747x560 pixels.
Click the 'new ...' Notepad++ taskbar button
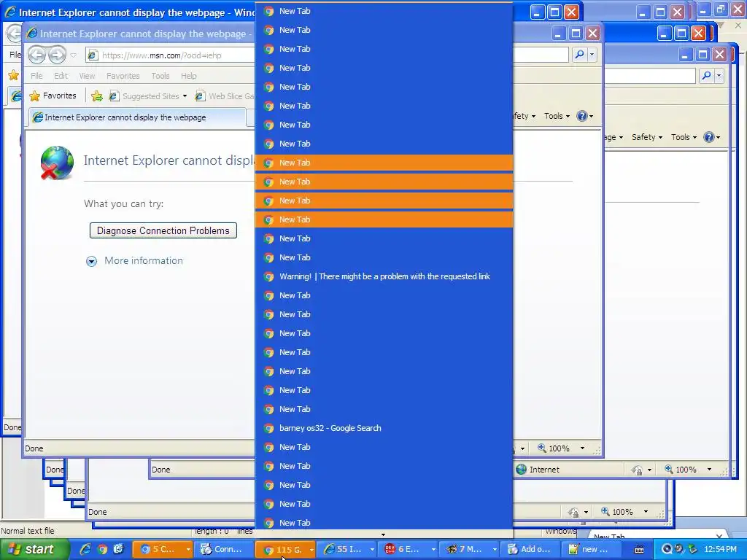(589, 549)
